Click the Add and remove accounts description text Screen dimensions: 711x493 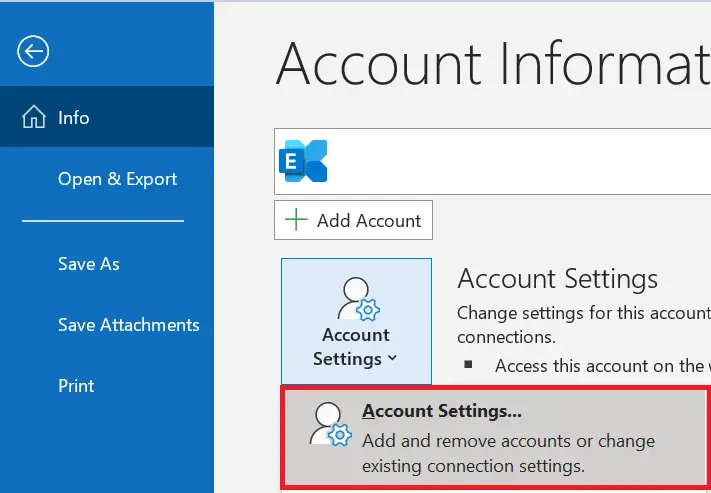click(x=508, y=453)
